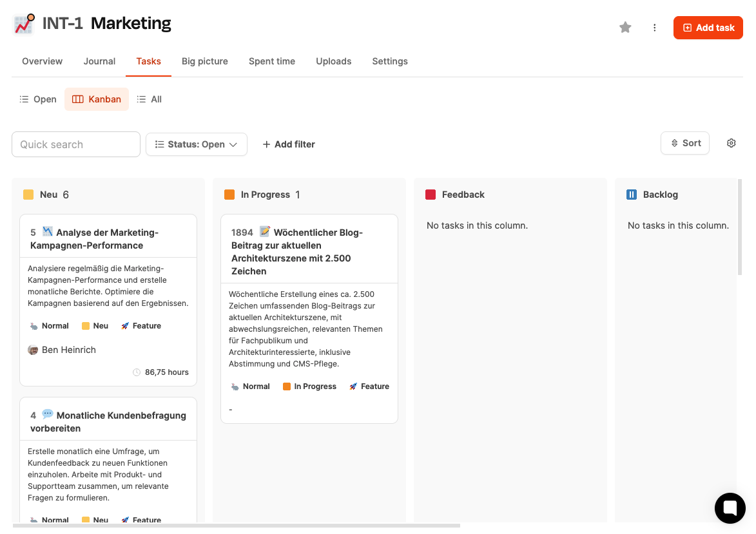
Task: Open the kanban board settings gear
Action: pos(731,144)
